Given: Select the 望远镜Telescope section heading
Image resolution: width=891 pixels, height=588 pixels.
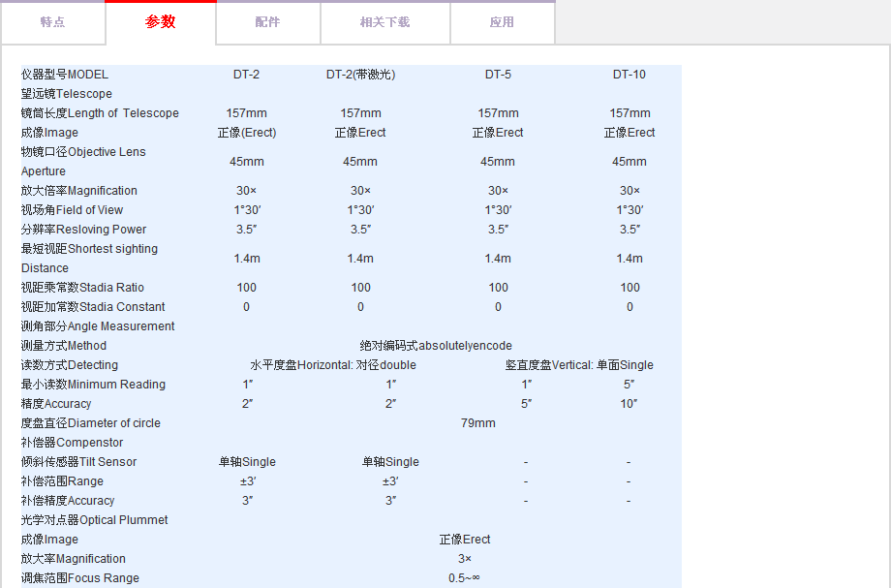Looking at the screenshot, I should pos(67,94).
